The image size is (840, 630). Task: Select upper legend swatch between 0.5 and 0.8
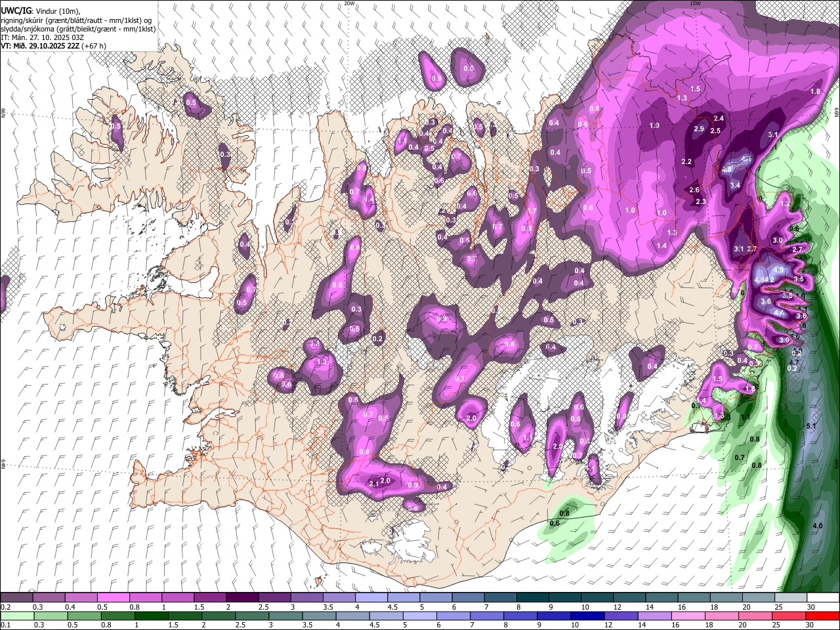(113, 597)
